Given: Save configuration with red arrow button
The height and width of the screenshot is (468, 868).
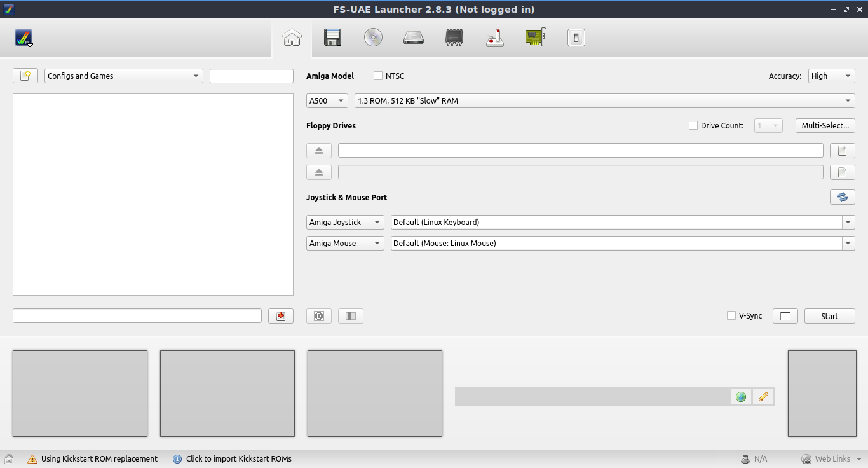Looking at the screenshot, I should coord(281,316).
